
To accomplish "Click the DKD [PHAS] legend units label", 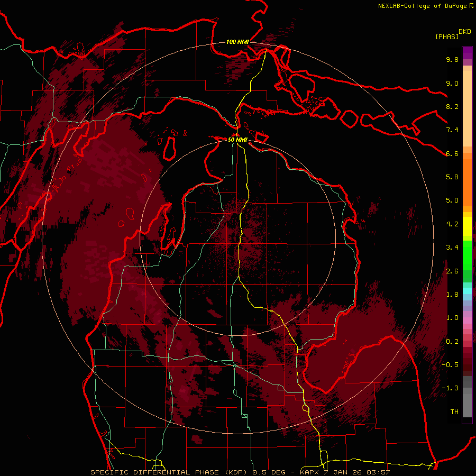I will point(453,34).
